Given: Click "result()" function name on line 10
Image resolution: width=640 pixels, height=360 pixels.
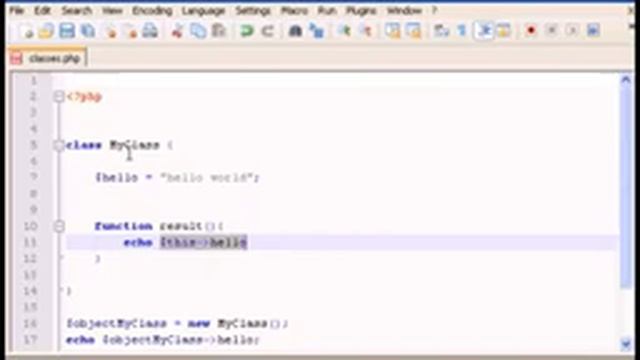Looking at the screenshot, I should [188, 226].
